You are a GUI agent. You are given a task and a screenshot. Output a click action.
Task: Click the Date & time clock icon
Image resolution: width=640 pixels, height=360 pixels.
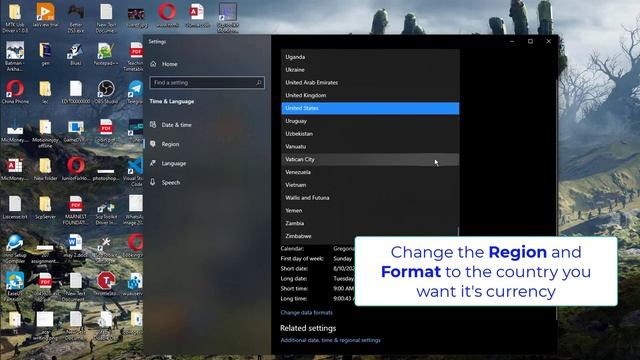153,124
